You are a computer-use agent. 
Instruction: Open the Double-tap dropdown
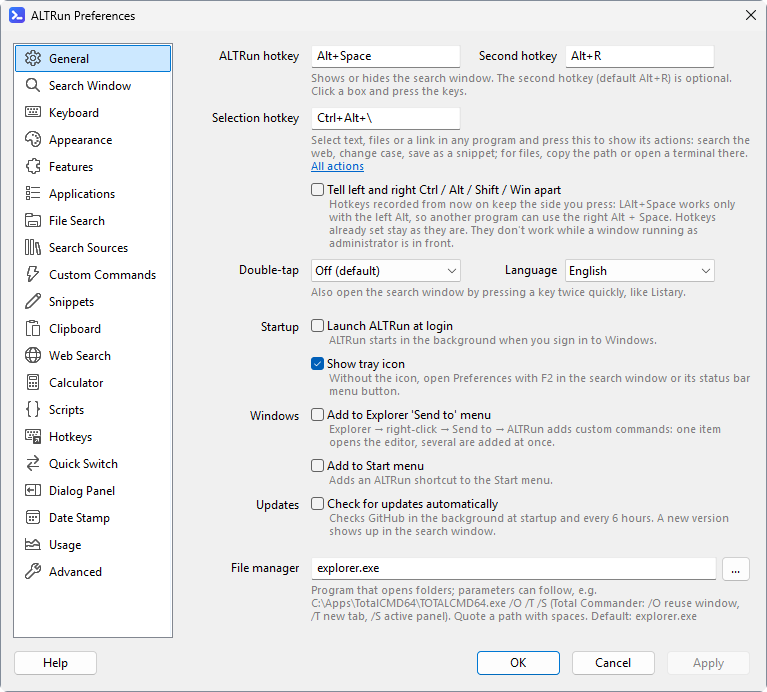(385, 270)
